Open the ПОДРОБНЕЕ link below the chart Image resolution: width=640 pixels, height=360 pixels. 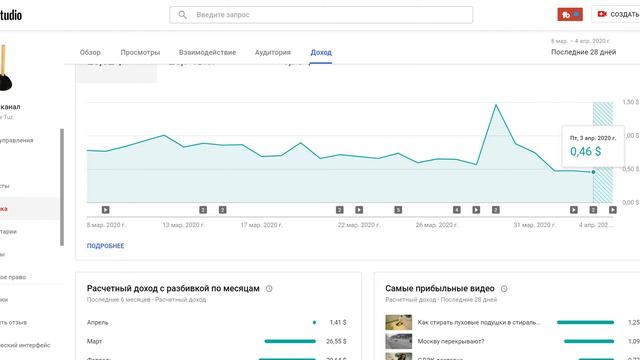click(x=105, y=246)
